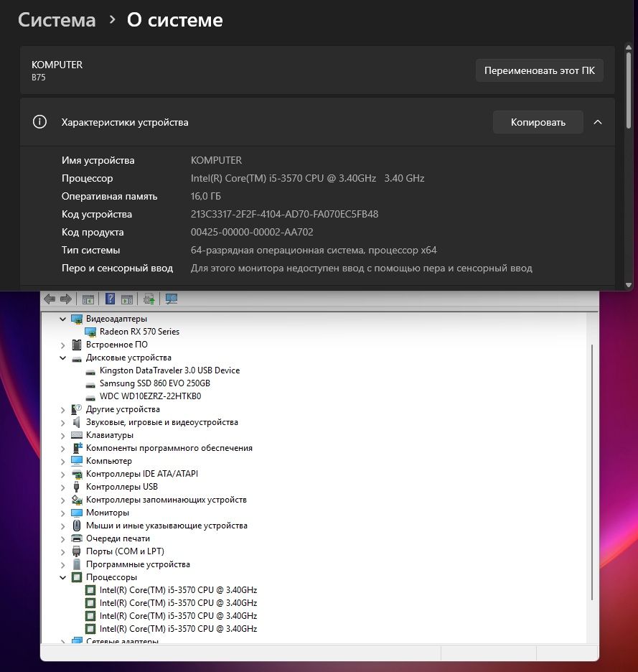Click the Код устройства value text
Viewport: 638px width, 672px height.
(x=284, y=214)
